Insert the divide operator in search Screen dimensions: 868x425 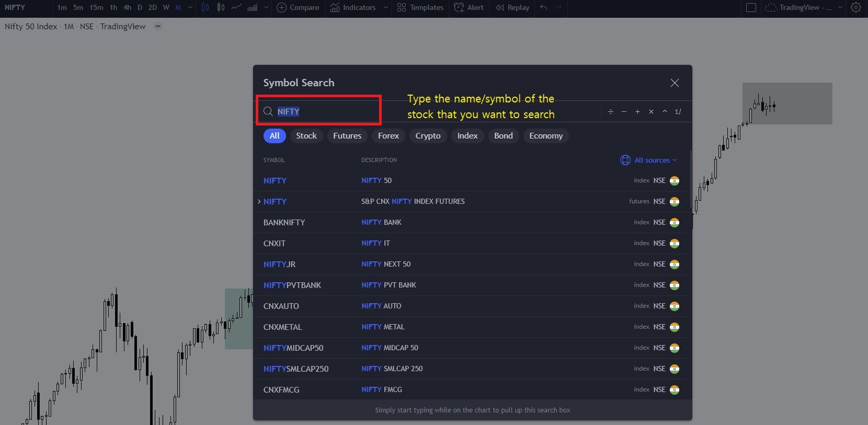point(610,111)
